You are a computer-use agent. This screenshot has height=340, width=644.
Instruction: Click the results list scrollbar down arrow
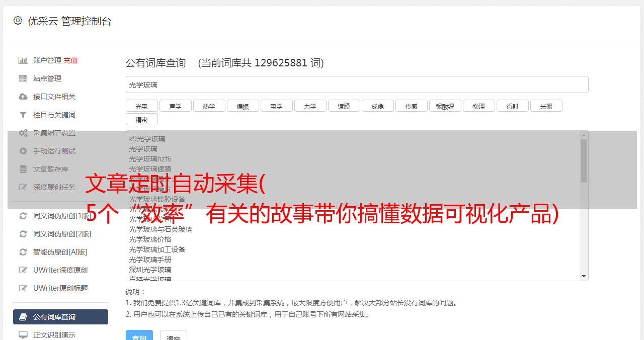584,276
